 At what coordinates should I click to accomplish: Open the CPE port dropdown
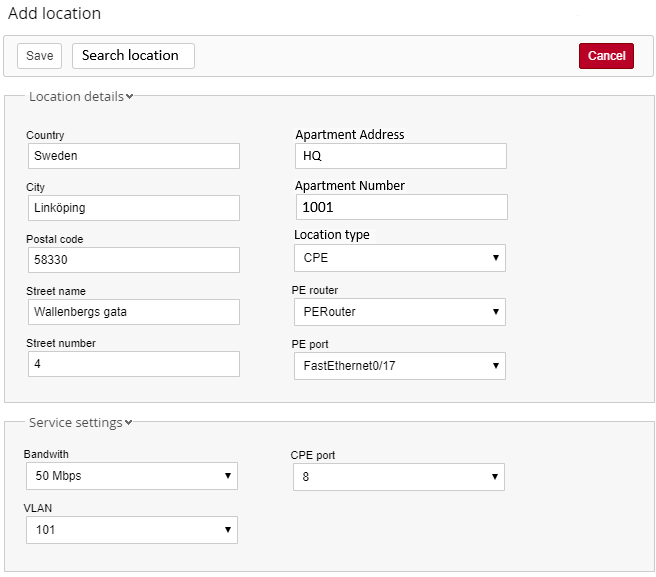pyautogui.click(x=399, y=477)
